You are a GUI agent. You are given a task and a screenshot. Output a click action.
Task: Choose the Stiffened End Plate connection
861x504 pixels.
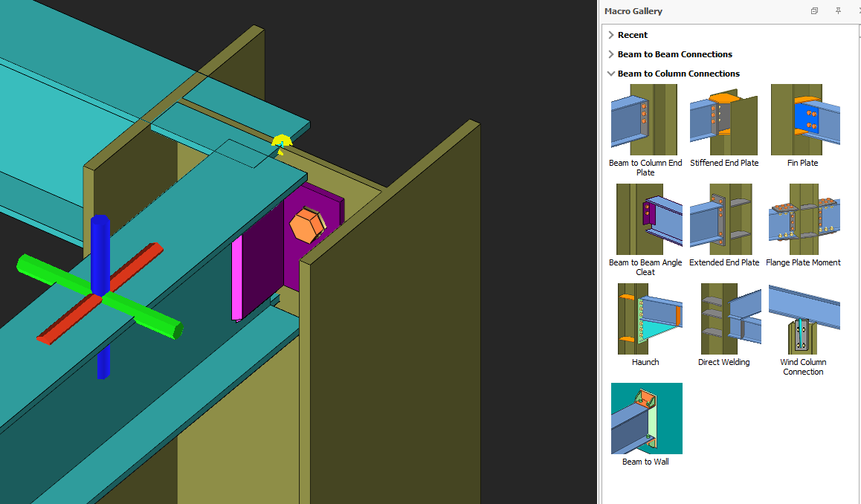723,120
